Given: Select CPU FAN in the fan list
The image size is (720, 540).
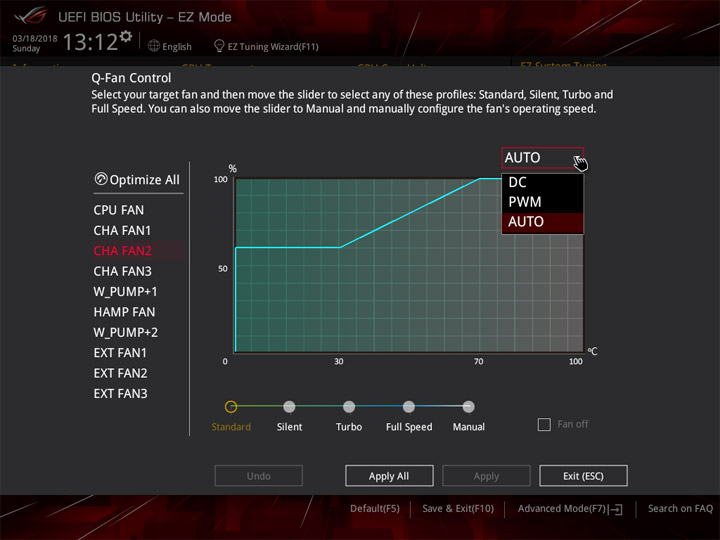Looking at the screenshot, I should tap(118, 210).
